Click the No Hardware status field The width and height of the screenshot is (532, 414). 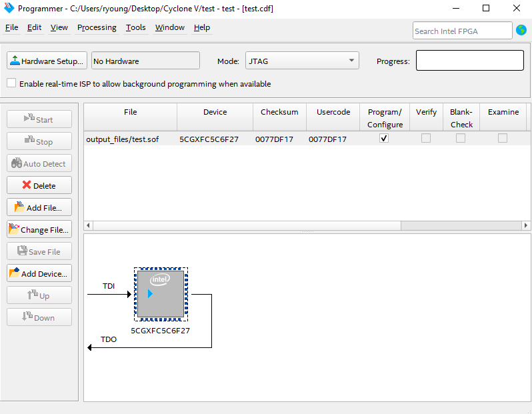(145, 61)
